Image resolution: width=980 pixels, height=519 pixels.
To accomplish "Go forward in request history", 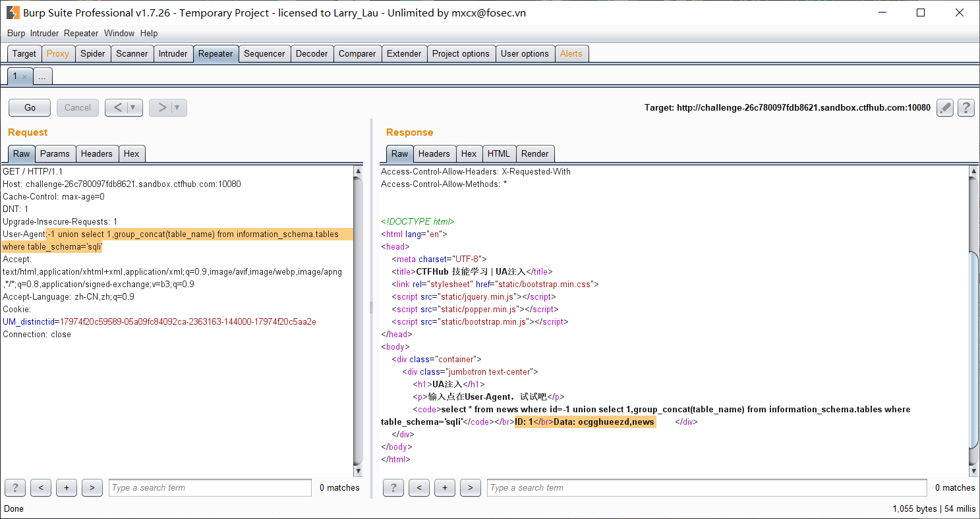I will coord(161,107).
